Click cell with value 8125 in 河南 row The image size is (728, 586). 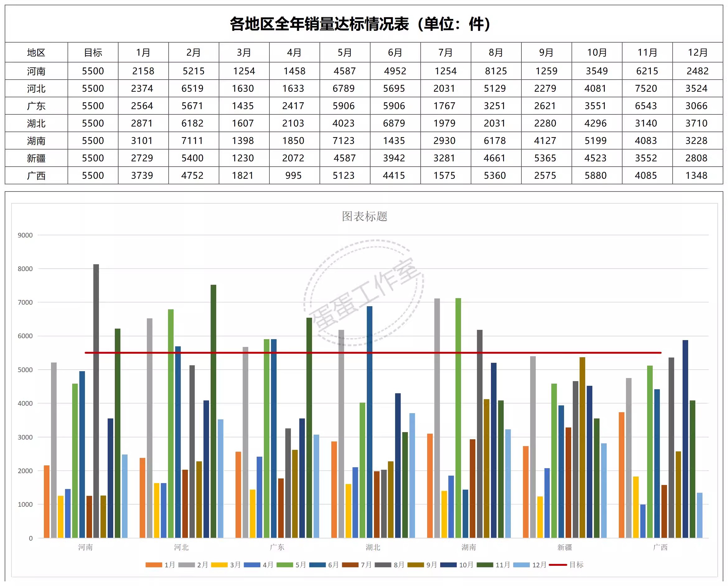(x=496, y=71)
